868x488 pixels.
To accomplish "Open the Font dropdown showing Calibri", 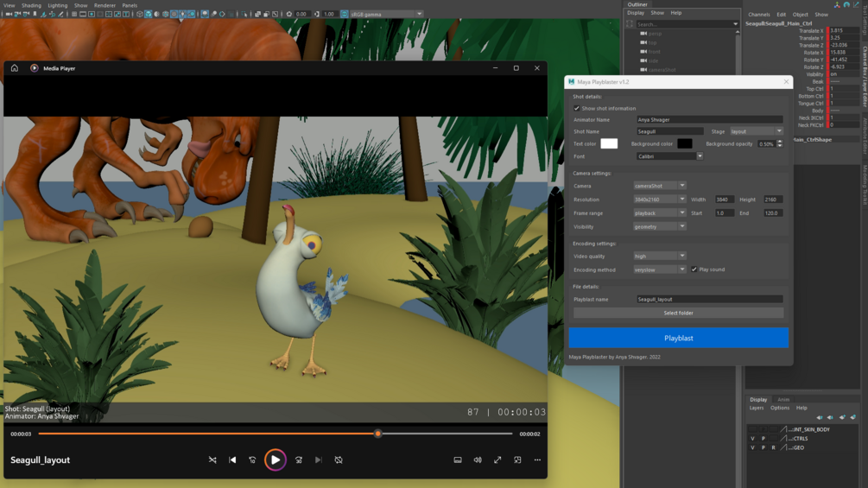I will 670,156.
